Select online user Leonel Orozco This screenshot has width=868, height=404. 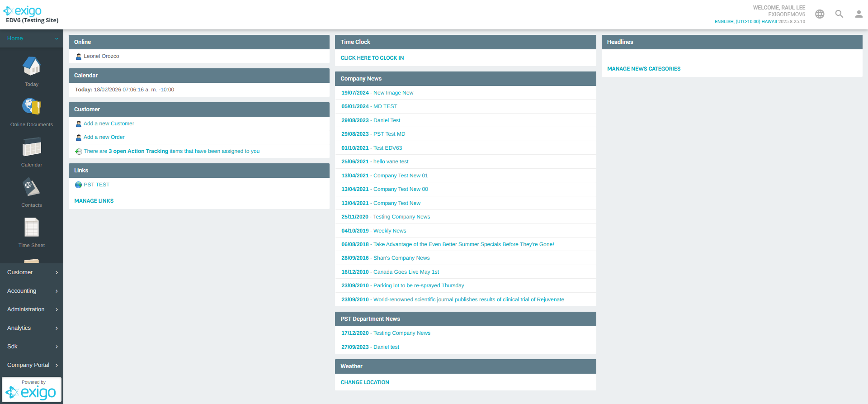click(x=101, y=56)
